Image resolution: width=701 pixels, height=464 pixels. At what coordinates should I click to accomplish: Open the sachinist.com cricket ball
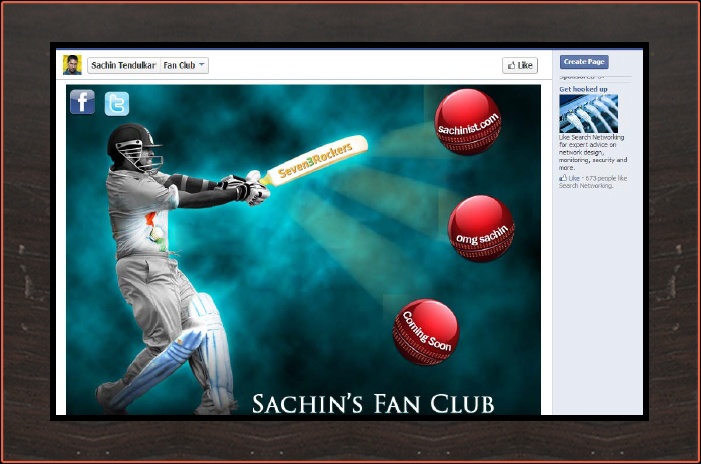pyautogui.click(x=468, y=122)
